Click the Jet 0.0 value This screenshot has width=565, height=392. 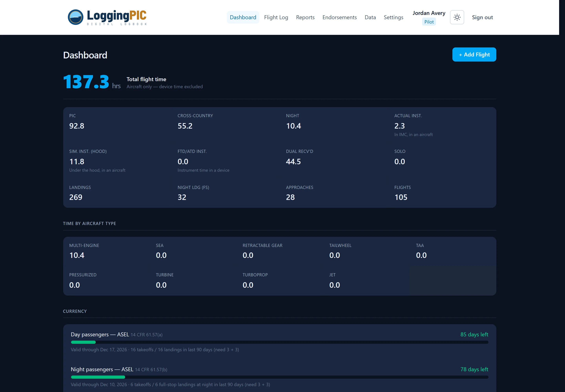pyautogui.click(x=334, y=285)
